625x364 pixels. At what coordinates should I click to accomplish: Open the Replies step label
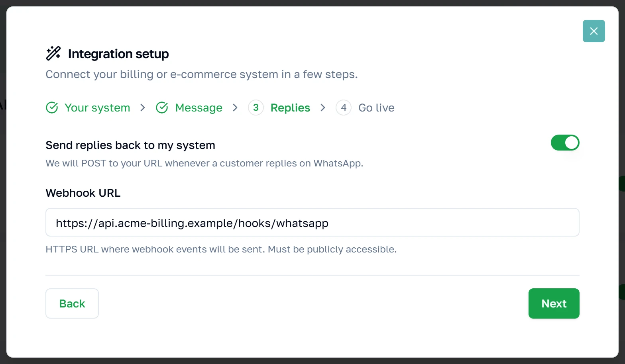tap(290, 108)
